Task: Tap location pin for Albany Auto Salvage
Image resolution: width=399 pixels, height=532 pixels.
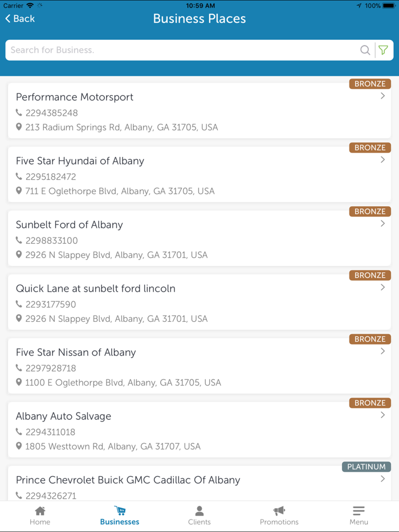Action: [x=19, y=446]
